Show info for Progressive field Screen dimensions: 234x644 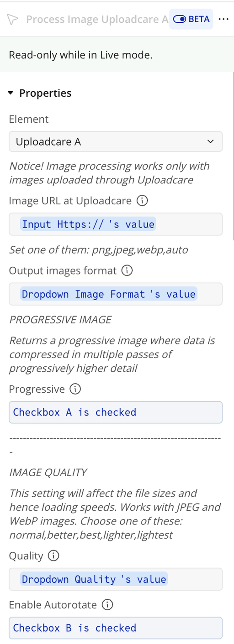(x=75, y=389)
